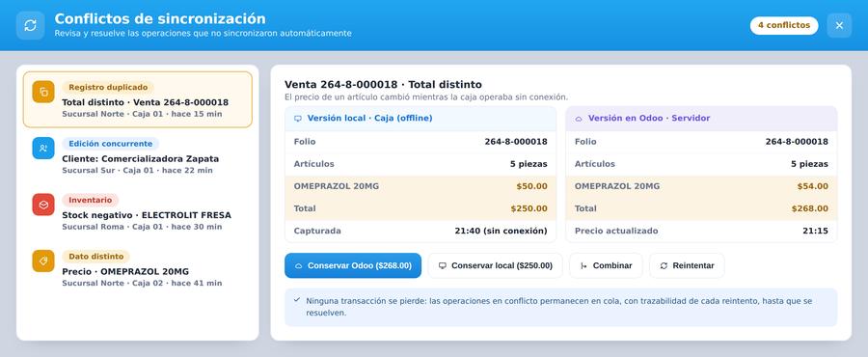Select the duplicate record copy icon
868x357 pixels.
[43, 92]
